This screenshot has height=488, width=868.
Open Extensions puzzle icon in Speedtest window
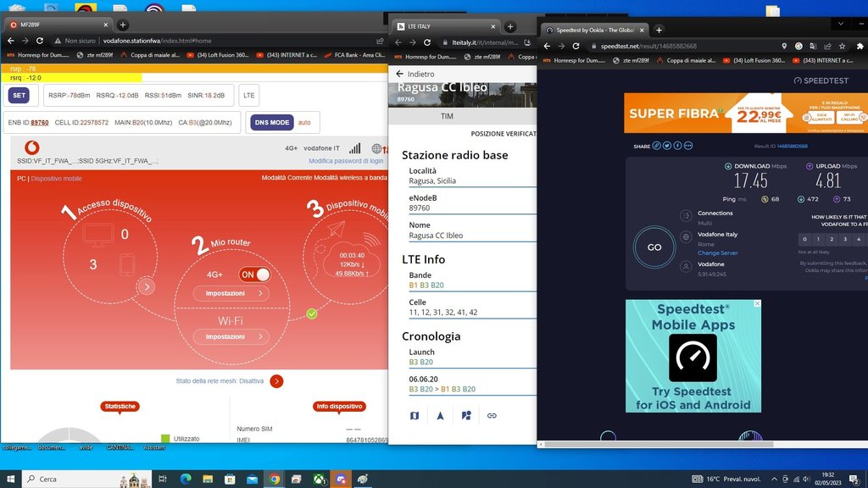pyautogui.click(x=860, y=47)
